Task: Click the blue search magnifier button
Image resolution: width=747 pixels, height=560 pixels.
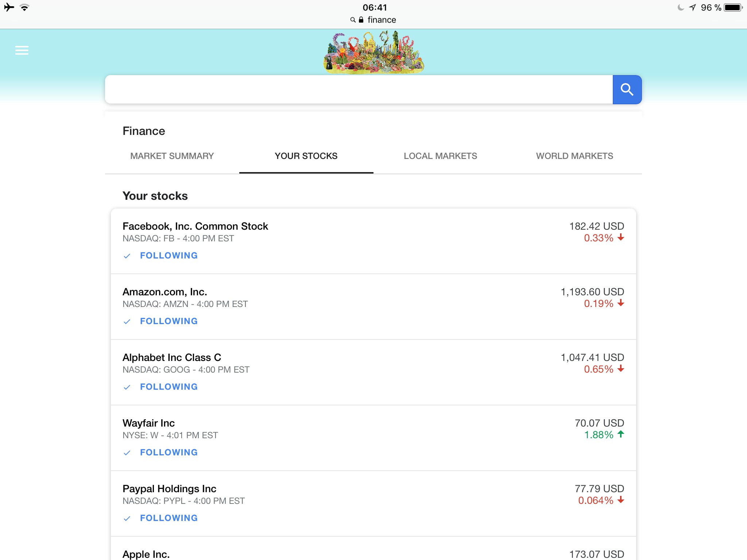Action: pos(627,90)
